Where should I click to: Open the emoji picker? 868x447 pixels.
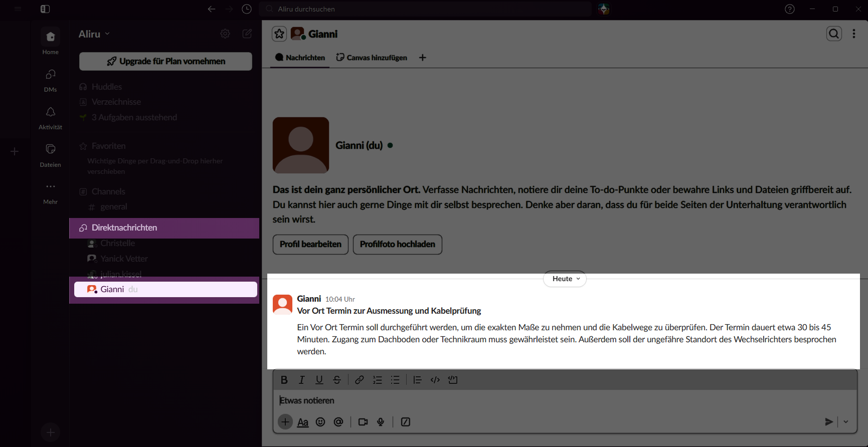coord(320,422)
